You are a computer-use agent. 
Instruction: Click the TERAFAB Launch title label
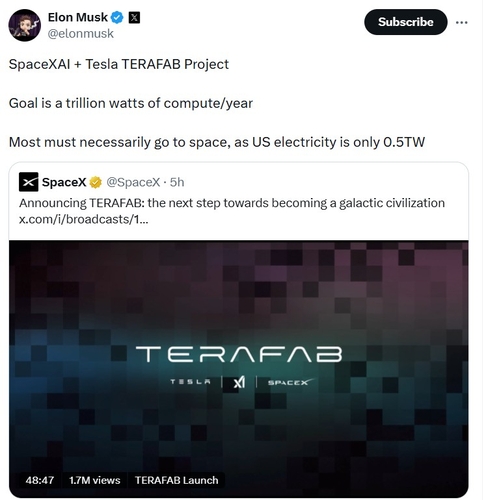point(176,480)
